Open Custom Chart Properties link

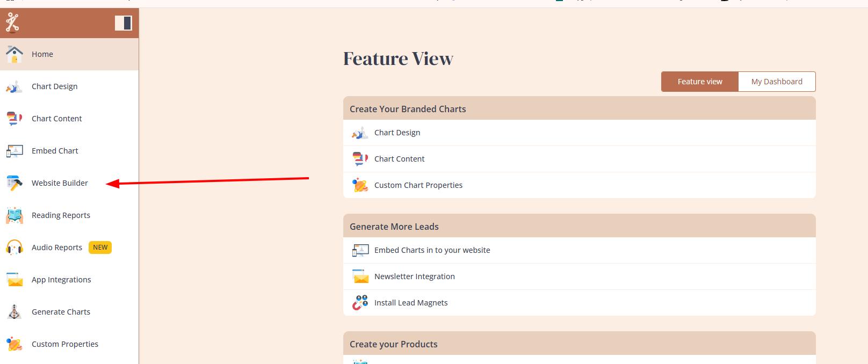pyautogui.click(x=418, y=185)
